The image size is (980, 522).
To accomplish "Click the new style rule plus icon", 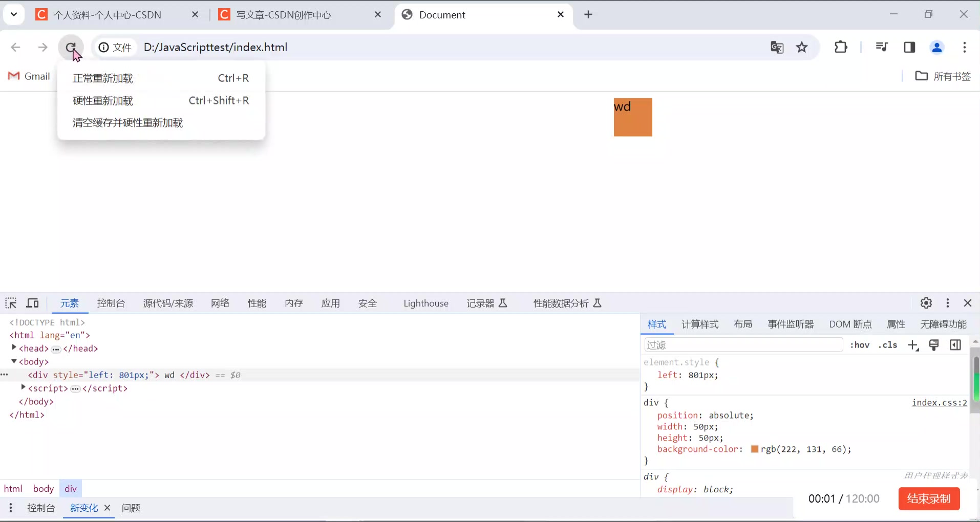I will [x=913, y=345].
